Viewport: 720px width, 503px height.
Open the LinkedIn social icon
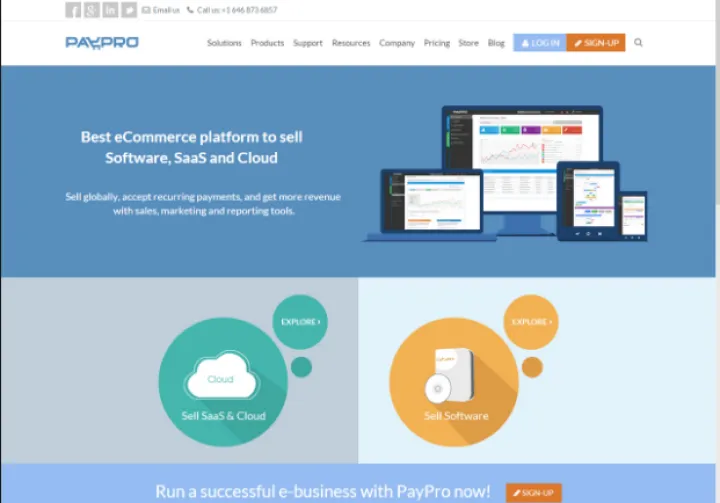110,10
